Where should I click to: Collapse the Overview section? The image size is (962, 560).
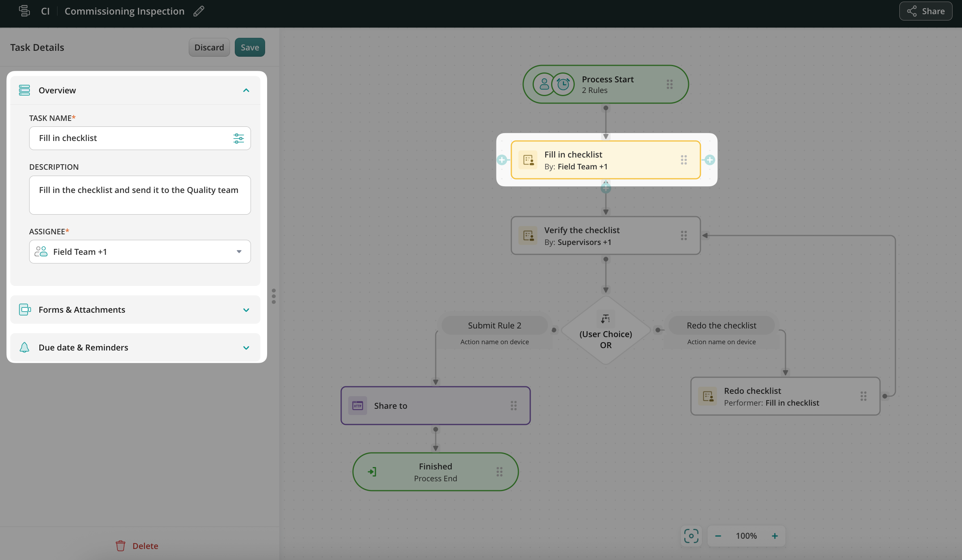tap(246, 91)
